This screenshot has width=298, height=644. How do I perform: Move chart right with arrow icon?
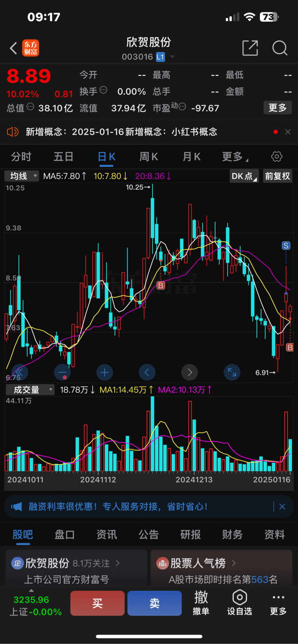click(190, 372)
